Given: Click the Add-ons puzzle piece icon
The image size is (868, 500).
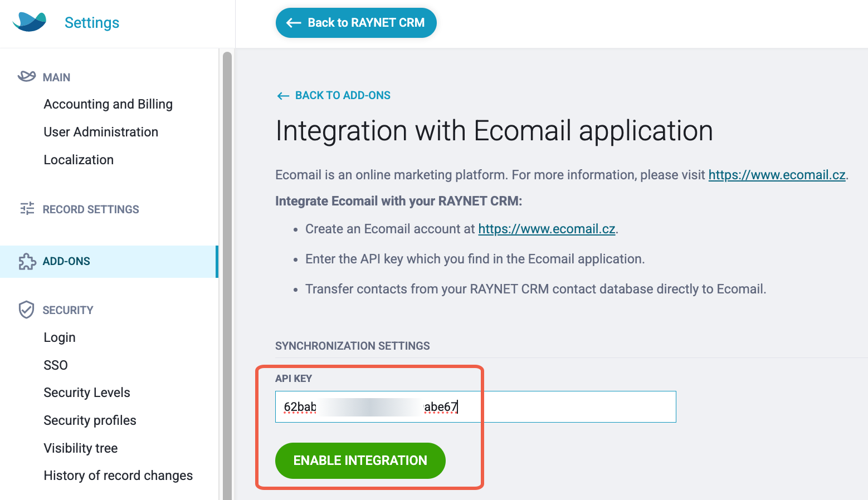Looking at the screenshot, I should tap(27, 261).
